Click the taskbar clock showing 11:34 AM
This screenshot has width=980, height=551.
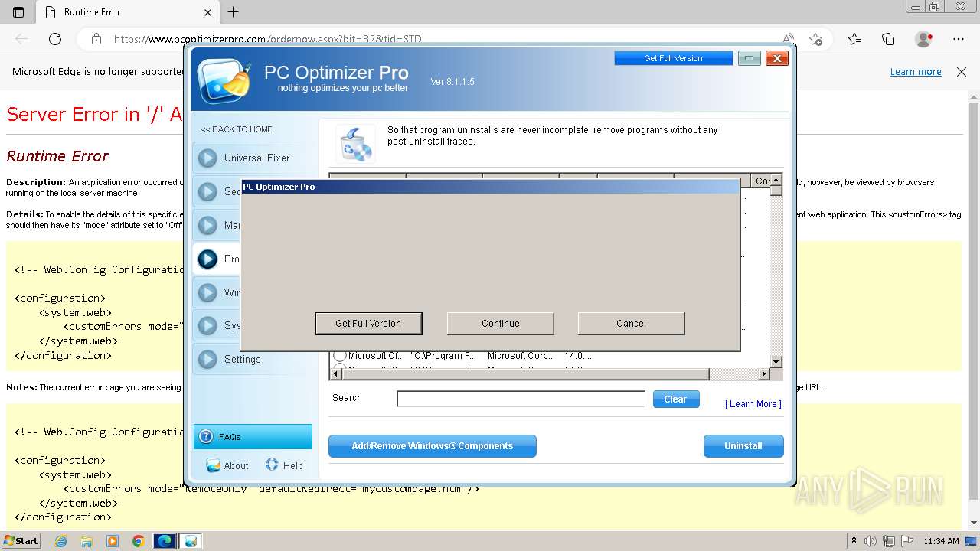click(x=941, y=541)
